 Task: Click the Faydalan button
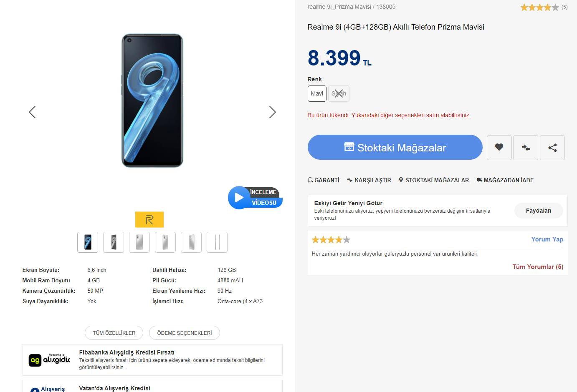538,211
